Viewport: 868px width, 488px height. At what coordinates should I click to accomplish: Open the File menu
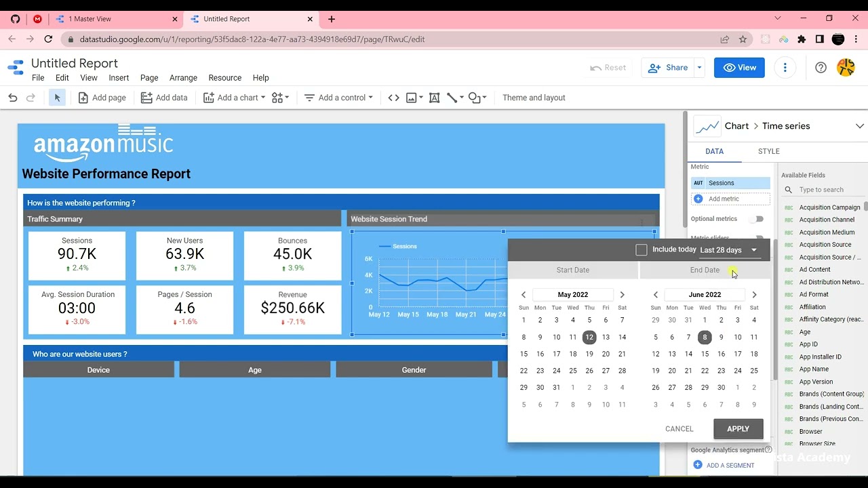tap(38, 78)
